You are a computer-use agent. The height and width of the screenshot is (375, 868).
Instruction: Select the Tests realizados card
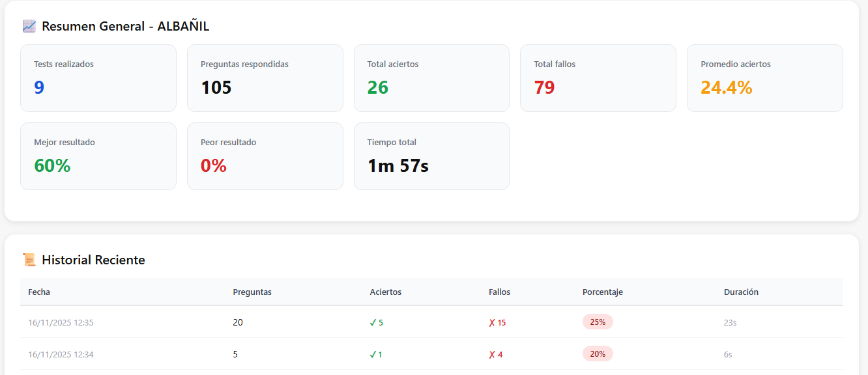pos(98,78)
